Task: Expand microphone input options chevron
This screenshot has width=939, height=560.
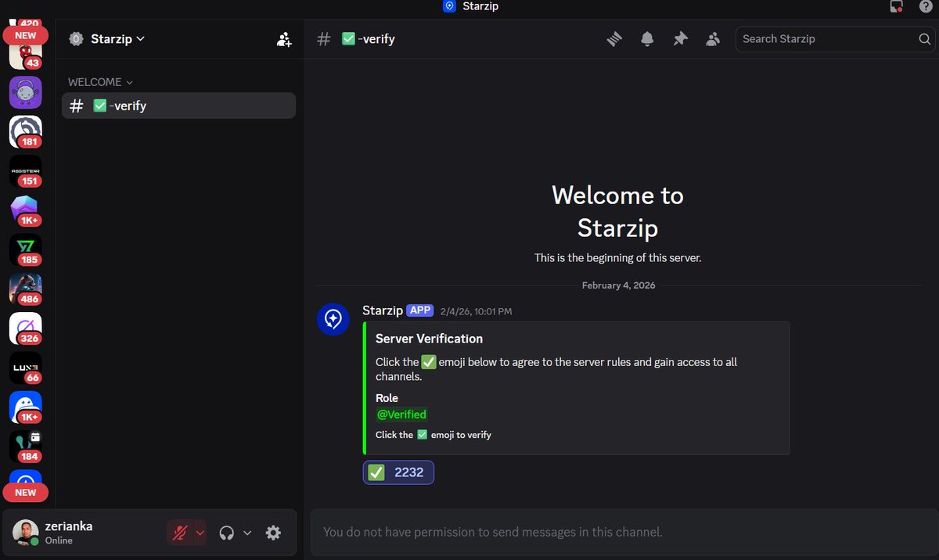Action: tap(200, 533)
